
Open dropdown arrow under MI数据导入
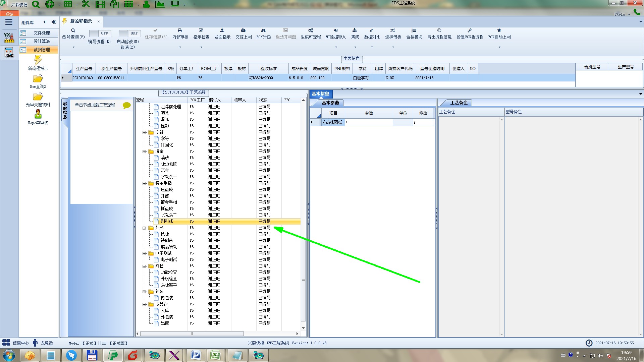(x=336, y=47)
